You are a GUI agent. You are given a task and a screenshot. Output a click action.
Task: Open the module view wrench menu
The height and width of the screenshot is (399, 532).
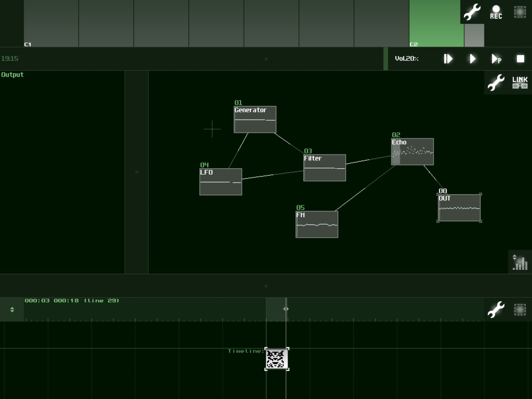pyautogui.click(x=496, y=83)
